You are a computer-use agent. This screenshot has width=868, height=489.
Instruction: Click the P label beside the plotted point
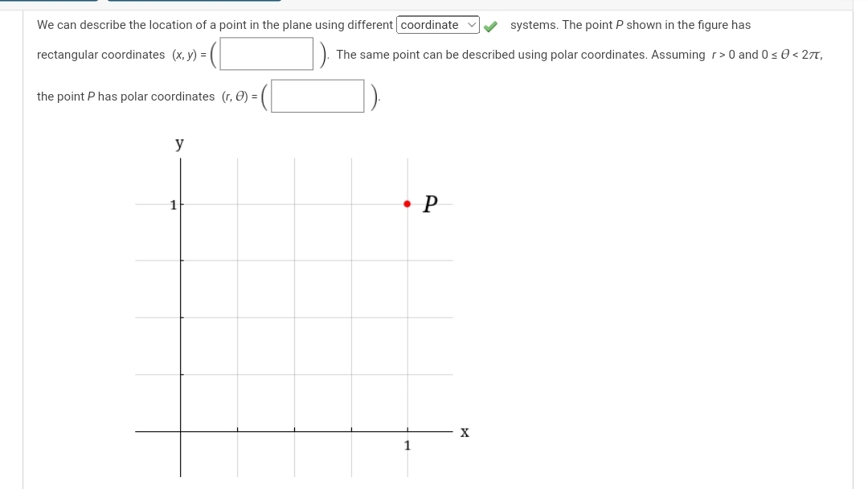tap(429, 204)
